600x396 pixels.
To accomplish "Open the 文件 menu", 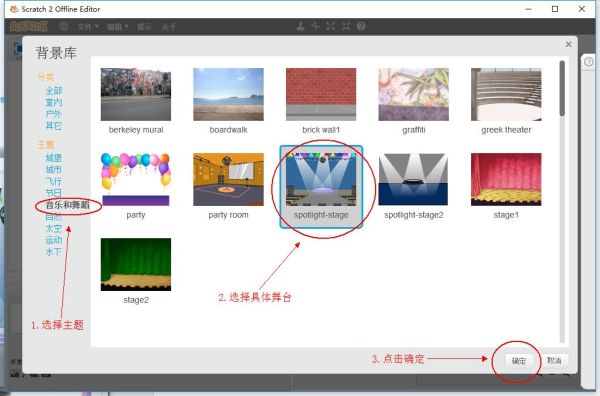I will click(x=88, y=27).
